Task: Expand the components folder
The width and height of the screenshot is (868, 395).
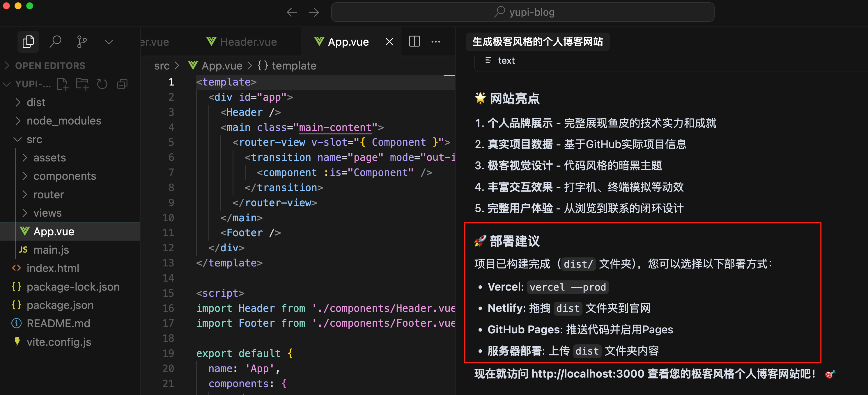Action: coord(64,176)
